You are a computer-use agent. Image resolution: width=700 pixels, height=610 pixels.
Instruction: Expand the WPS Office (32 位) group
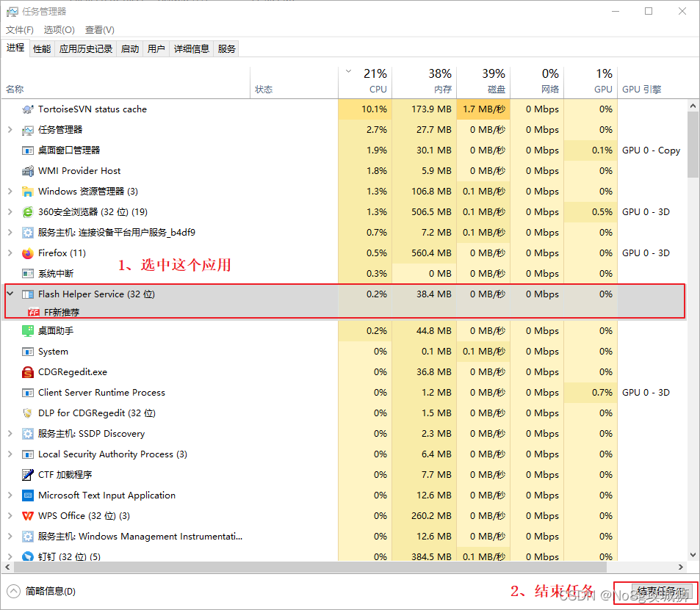10,516
